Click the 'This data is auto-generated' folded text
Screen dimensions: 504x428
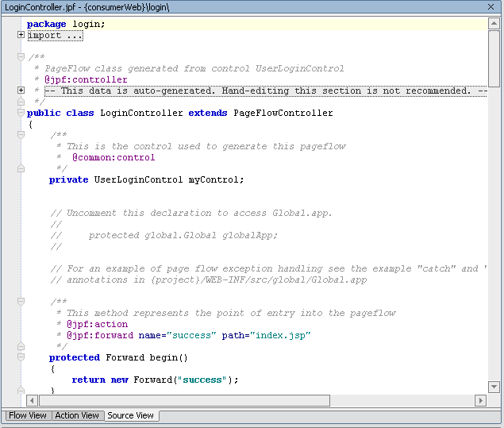266,91
